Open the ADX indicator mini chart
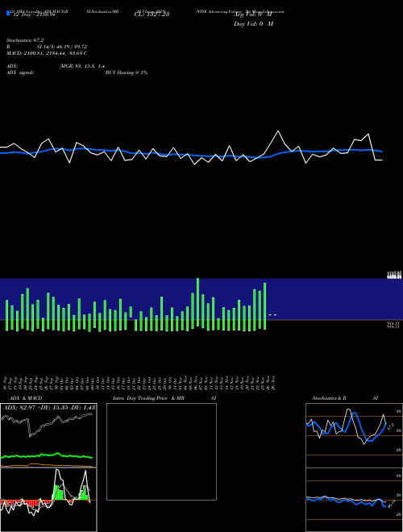403x532 pixels. [x=48, y=435]
